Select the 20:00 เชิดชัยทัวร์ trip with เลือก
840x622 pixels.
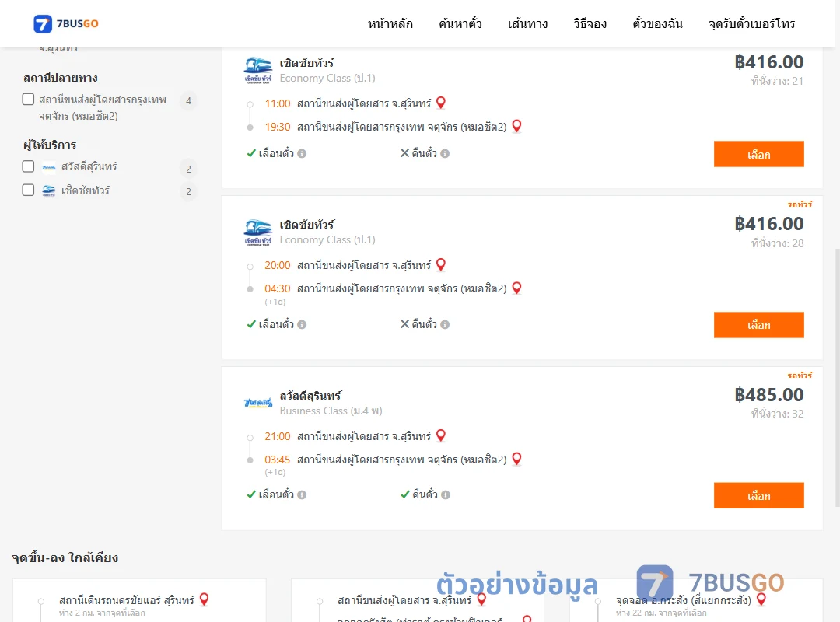coord(758,325)
